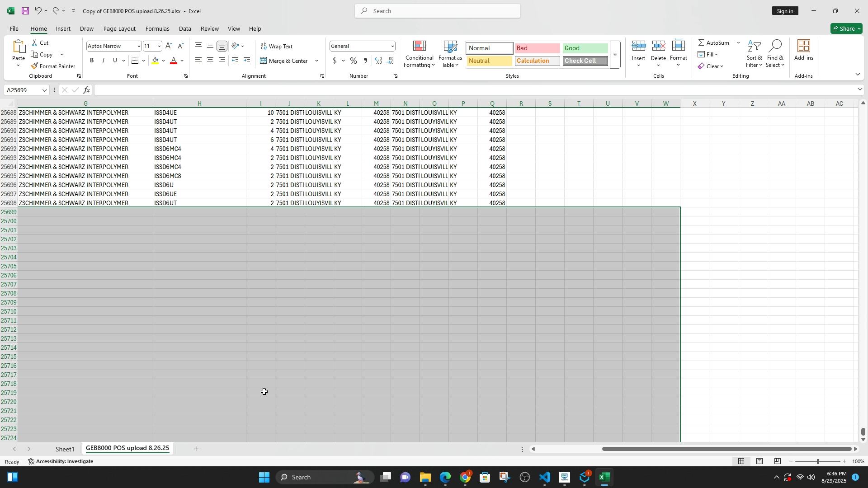Viewport: 868px width, 488px height.
Task: Click the Name Box field
Action: point(23,90)
